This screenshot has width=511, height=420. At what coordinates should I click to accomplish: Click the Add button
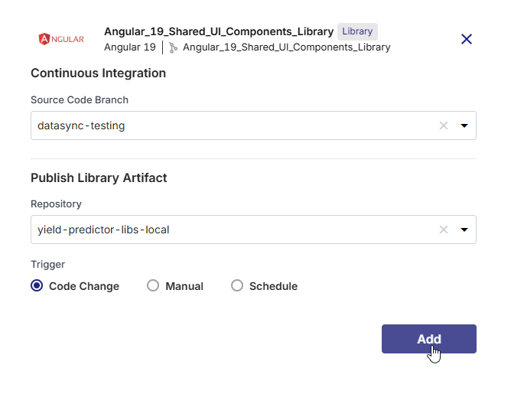pyautogui.click(x=429, y=339)
